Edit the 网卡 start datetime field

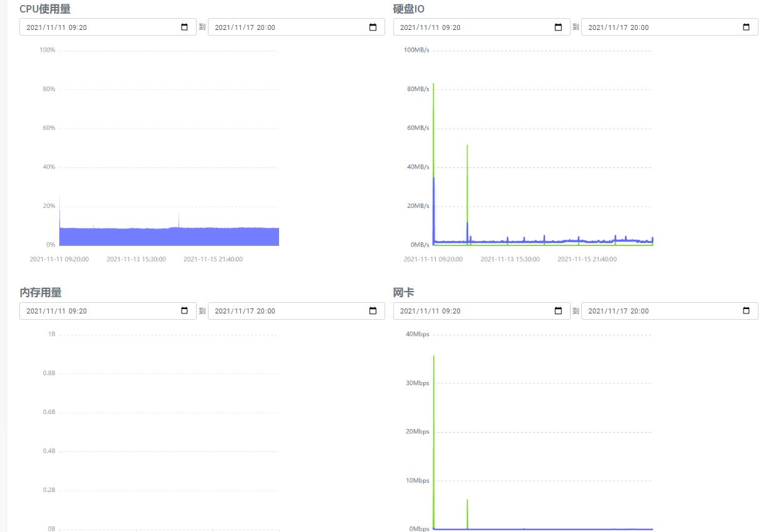(481, 311)
